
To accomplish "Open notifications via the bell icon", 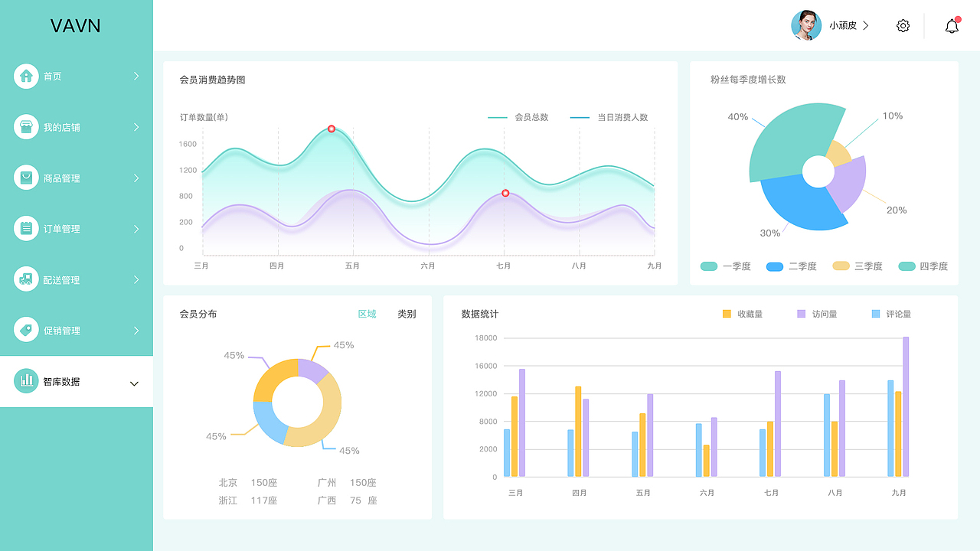I will pyautogui.click(x=952, y=26).
